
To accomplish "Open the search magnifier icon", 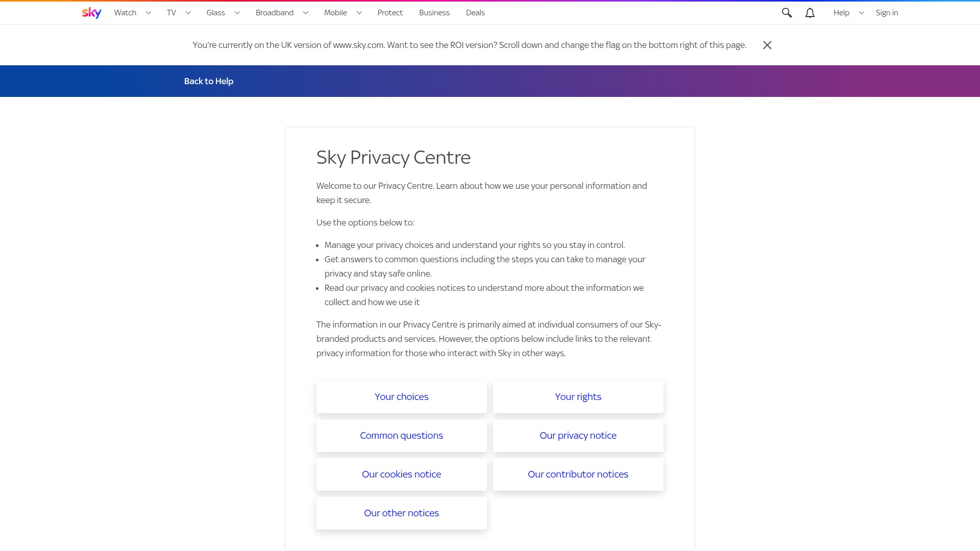I will 787,13.
